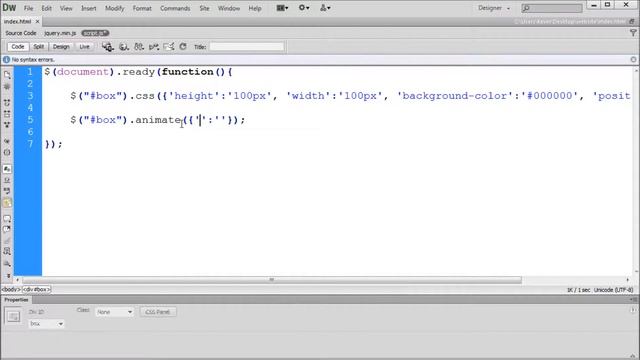Open the Modify menu
Image resolution: width=640 pixels, height=360 pixels.
click(x=115, y=8)
